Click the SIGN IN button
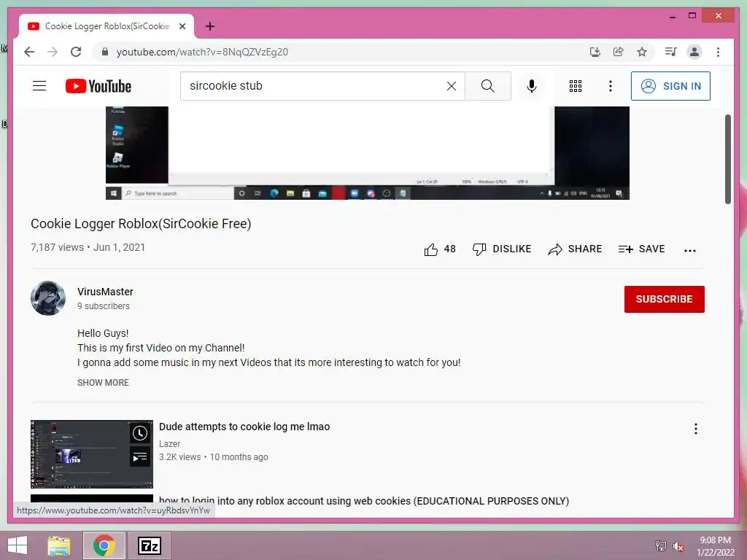 (x=670, y=86)
